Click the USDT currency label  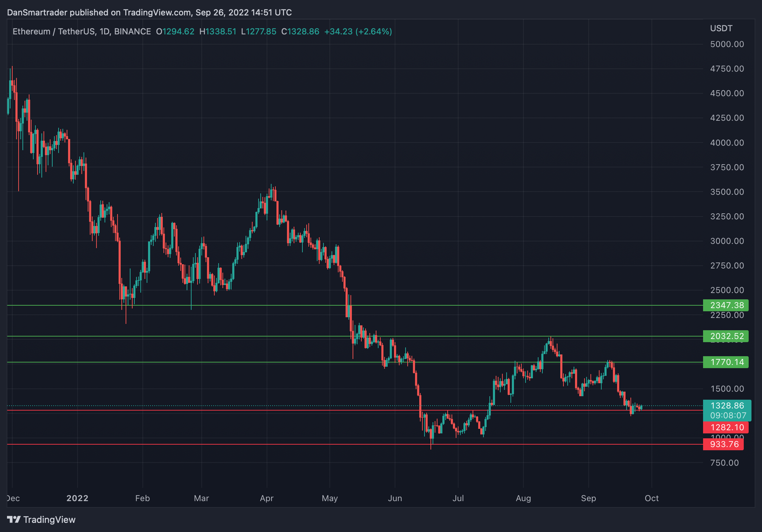point(721,28)
